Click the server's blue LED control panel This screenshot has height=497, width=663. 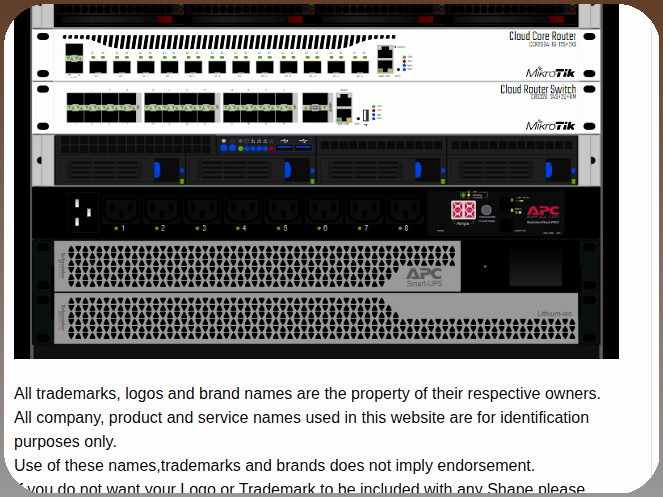(266, 145)
